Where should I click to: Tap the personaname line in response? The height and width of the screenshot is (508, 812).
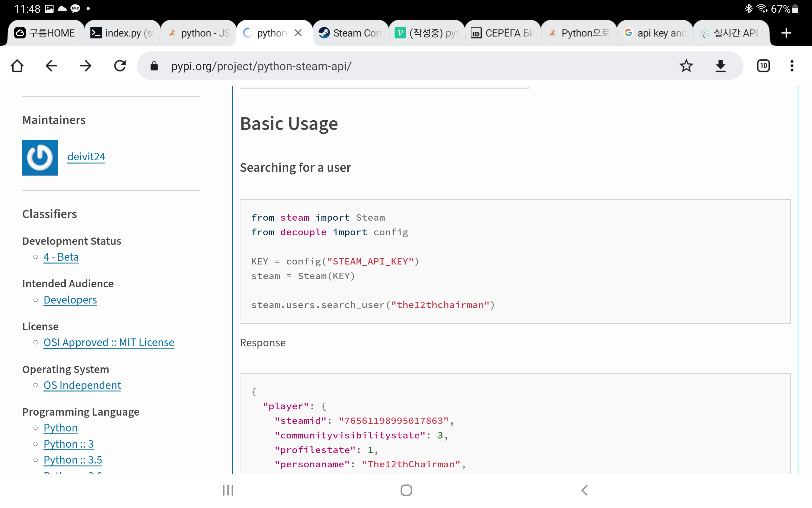click(370, 464)
